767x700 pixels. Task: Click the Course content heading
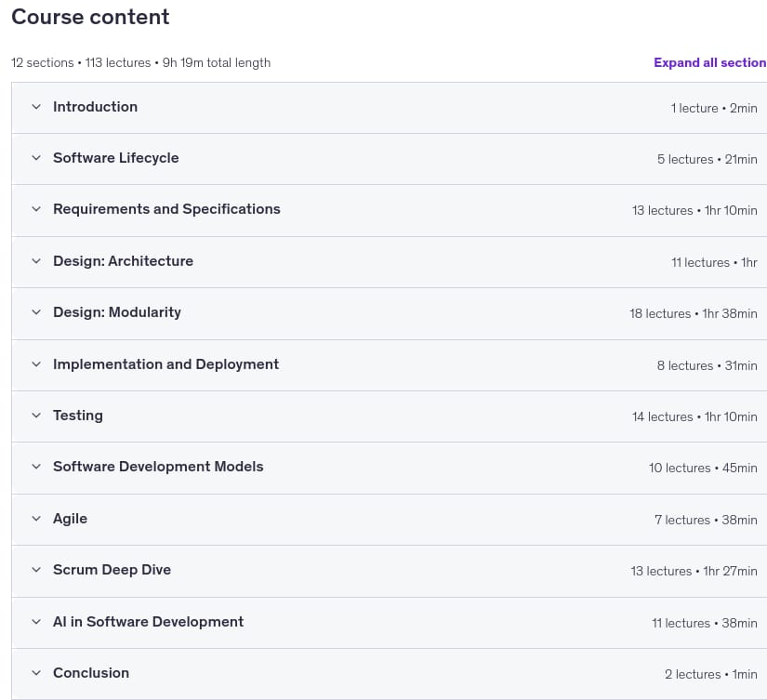point(90,17)
